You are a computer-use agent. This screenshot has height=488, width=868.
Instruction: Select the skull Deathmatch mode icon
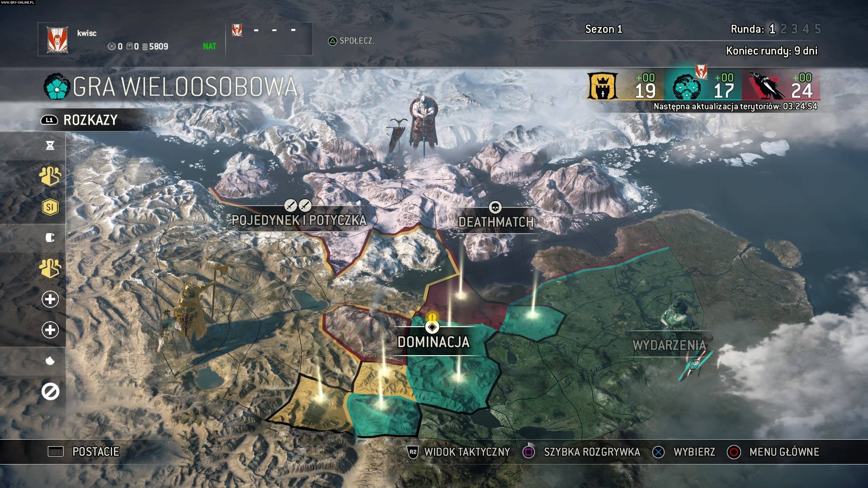point(495,207)
